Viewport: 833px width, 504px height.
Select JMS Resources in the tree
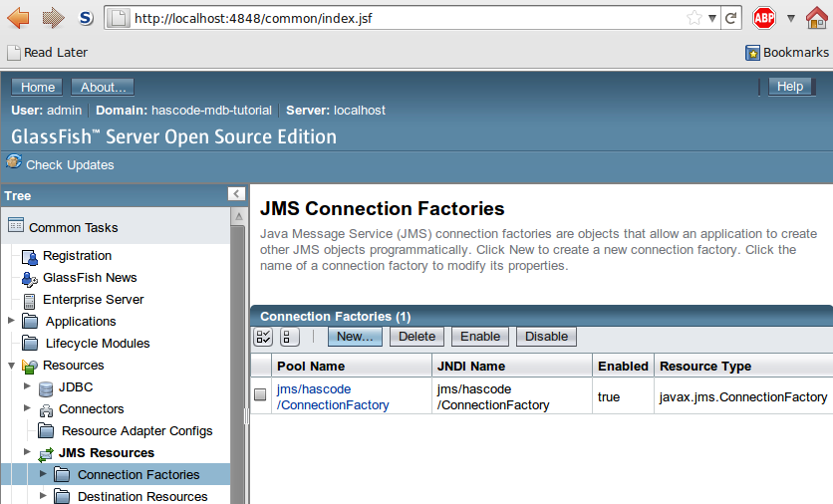coord(107,453)
